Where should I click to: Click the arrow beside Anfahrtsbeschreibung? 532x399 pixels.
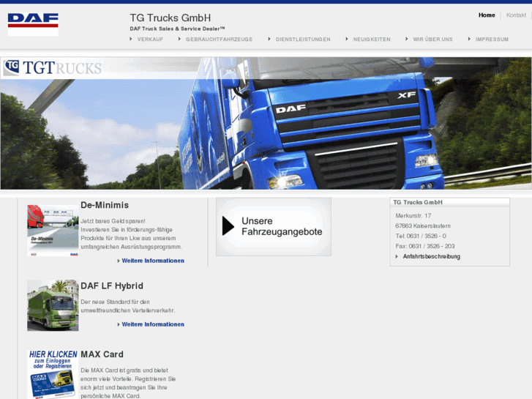pyautogui.click(x=397, y=256)
